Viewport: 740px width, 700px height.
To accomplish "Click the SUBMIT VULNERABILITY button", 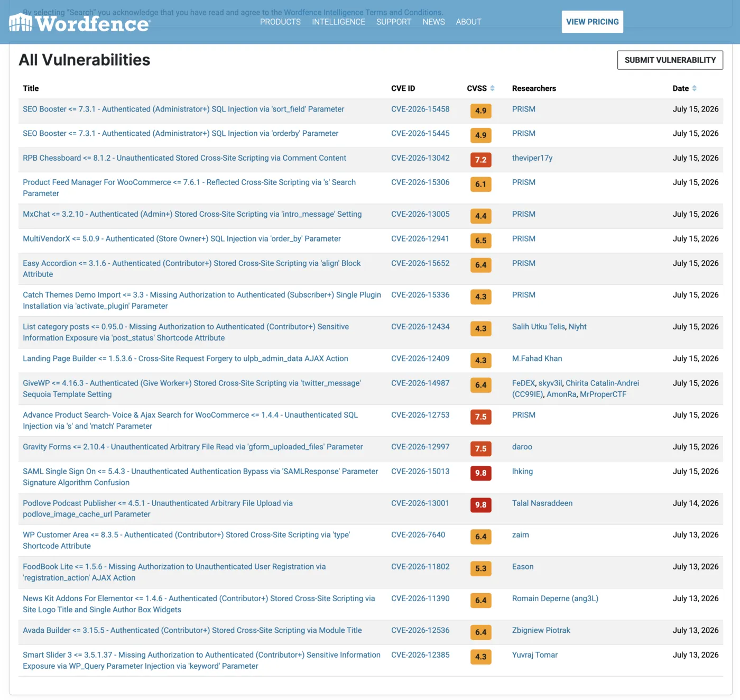I will coord(670,60).
